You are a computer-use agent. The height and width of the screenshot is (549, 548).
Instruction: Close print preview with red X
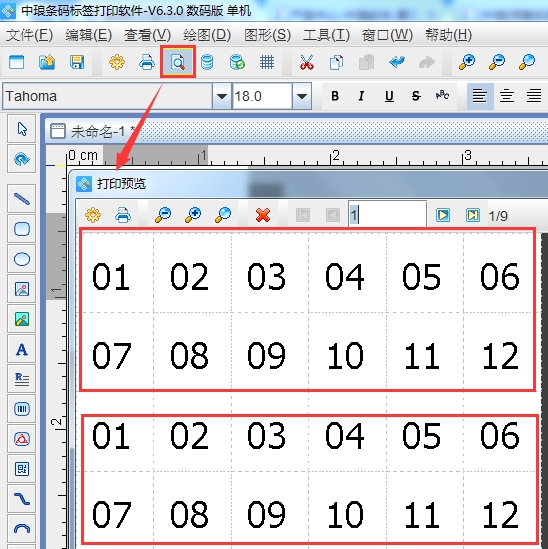coord(263,215)
